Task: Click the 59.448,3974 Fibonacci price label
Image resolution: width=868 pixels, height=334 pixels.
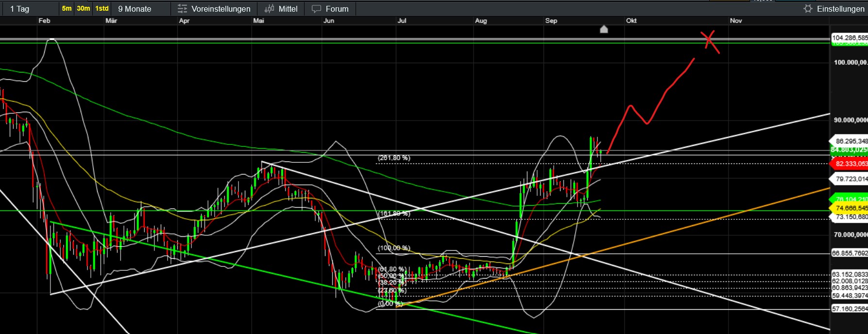Action: click(850, 296)
